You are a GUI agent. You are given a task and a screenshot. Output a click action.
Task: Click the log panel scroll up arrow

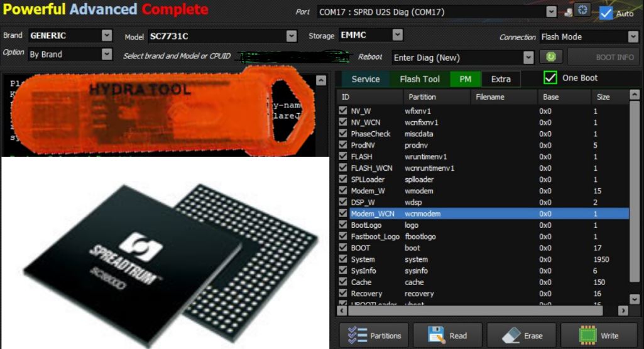click(321, 80)
